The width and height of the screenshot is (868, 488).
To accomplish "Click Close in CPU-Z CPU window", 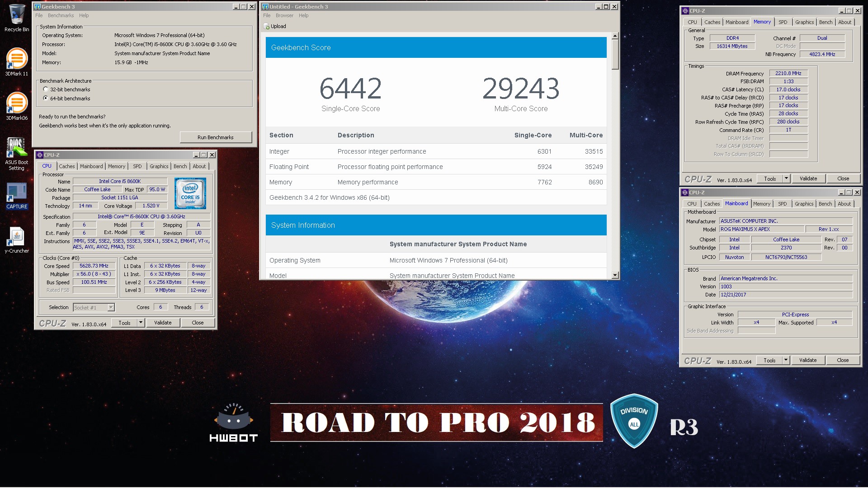I will [198, 323].
